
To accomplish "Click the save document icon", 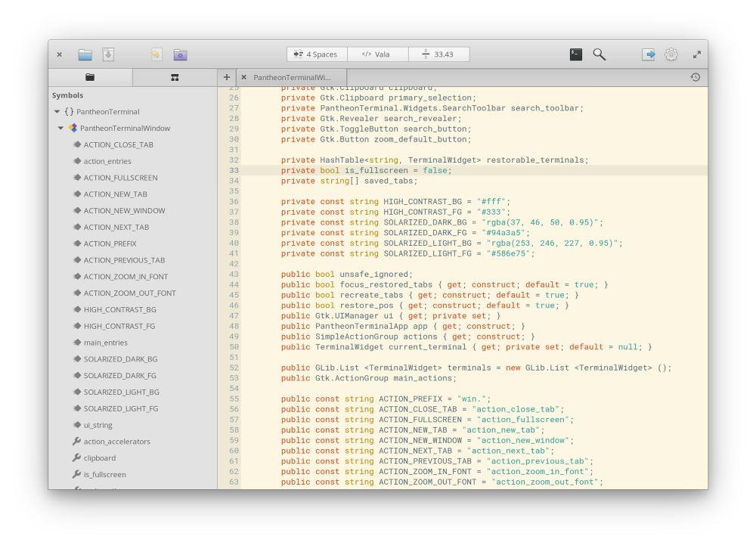I will [x=108, y=54].
